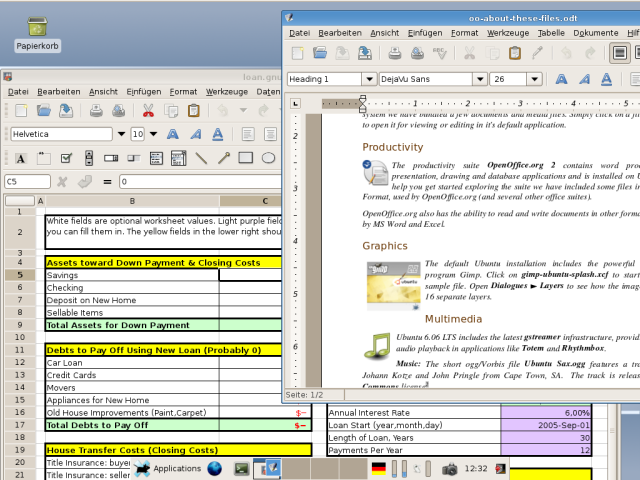Open Datei menu in the spreadsheet window
The width and height of the screenshot is (640, 480).
18,92
